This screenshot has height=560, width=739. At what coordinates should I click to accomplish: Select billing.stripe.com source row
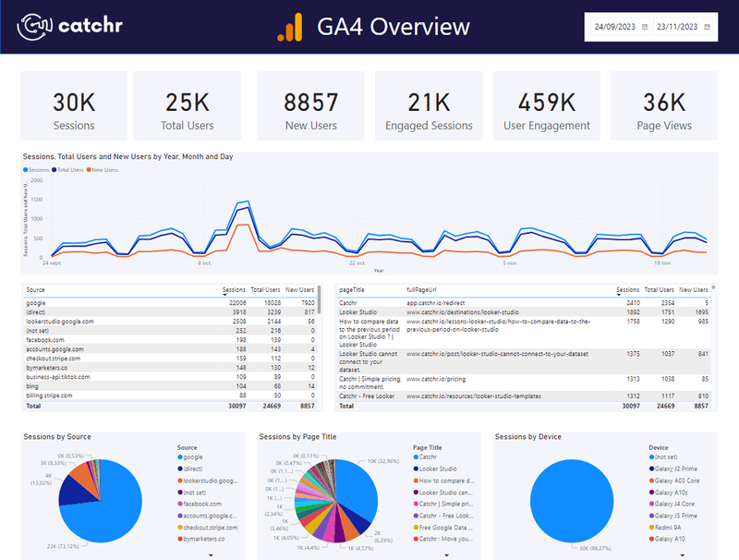click(x=170, y=396)
